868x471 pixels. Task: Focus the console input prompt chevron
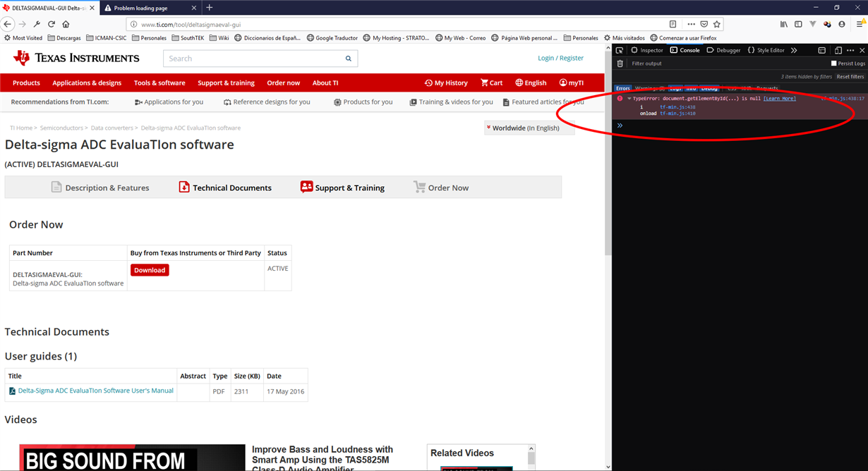point(620,126)
